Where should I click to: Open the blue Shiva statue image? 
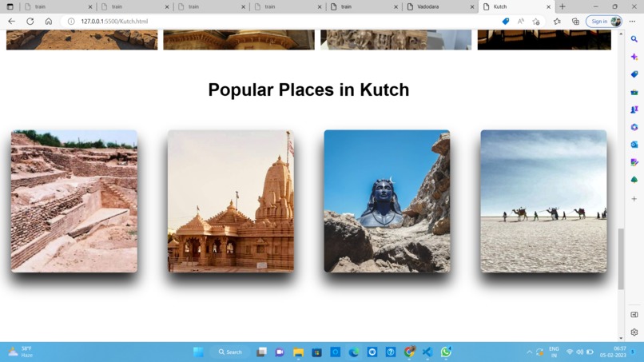[387, 201]
